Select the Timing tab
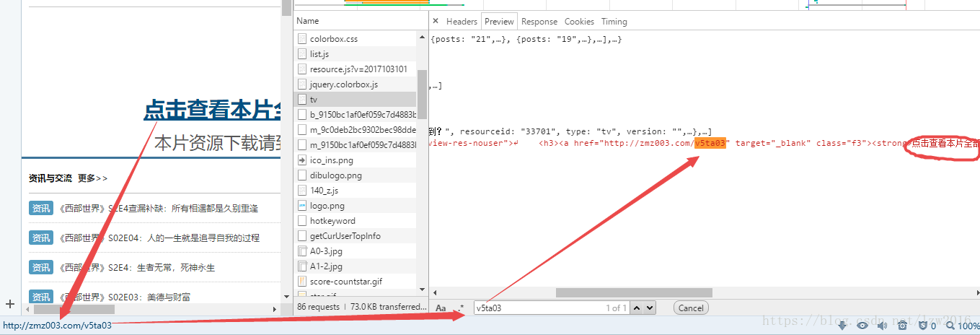This screenshot has width=980, height=335. [614, 22]
